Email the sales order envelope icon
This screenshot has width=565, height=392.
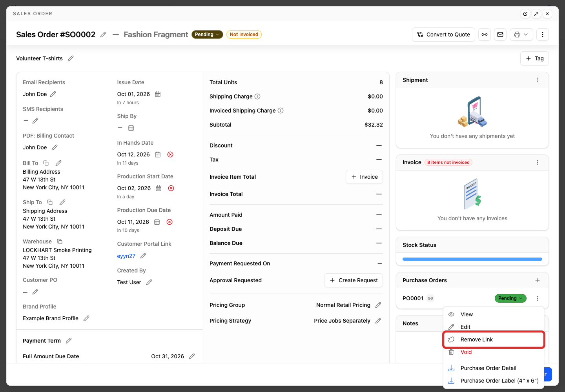500,34
